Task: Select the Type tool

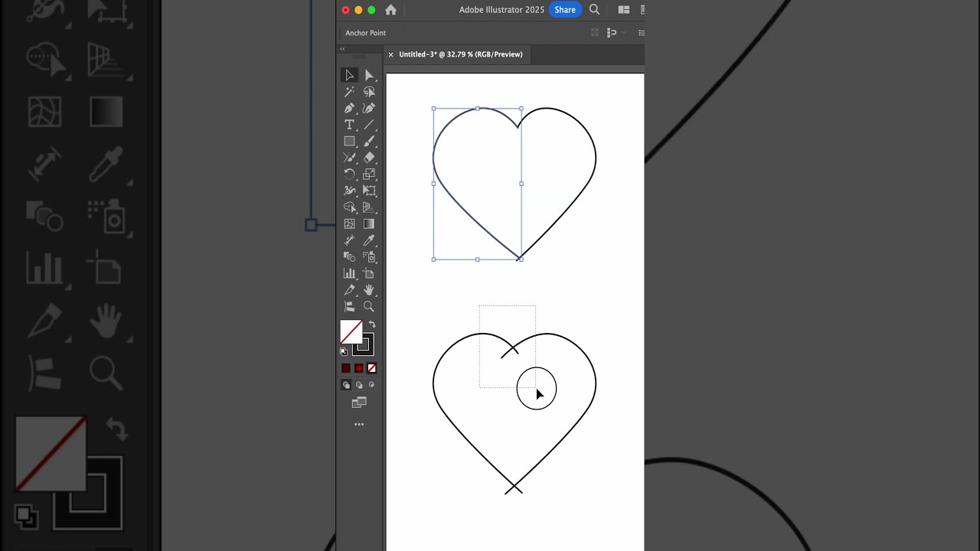Action: point(349,125)
